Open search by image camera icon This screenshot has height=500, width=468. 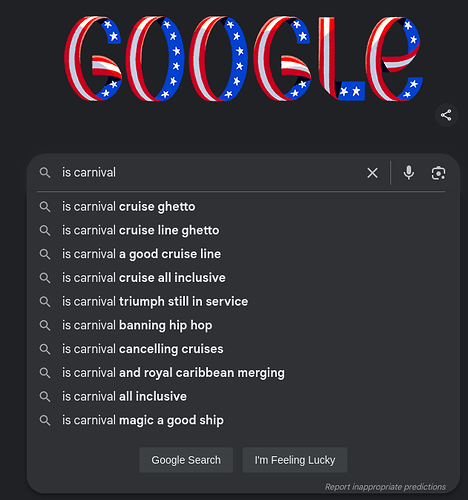click(438, 173)
